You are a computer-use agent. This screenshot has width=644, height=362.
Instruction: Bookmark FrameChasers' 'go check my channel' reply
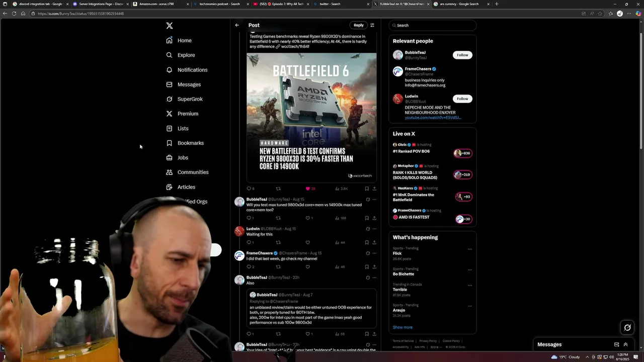click(367, 266)
